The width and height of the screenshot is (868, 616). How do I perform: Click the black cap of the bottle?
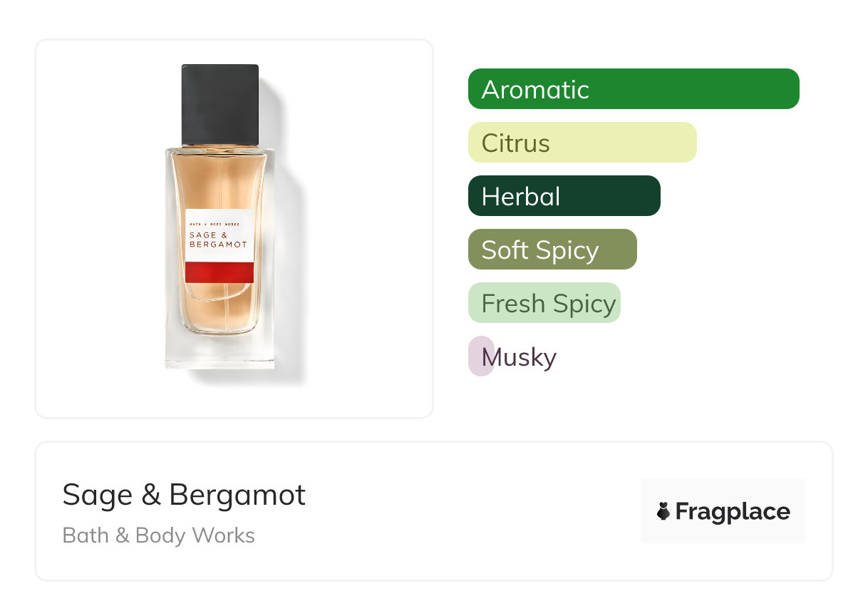click(x=219, y=104)
